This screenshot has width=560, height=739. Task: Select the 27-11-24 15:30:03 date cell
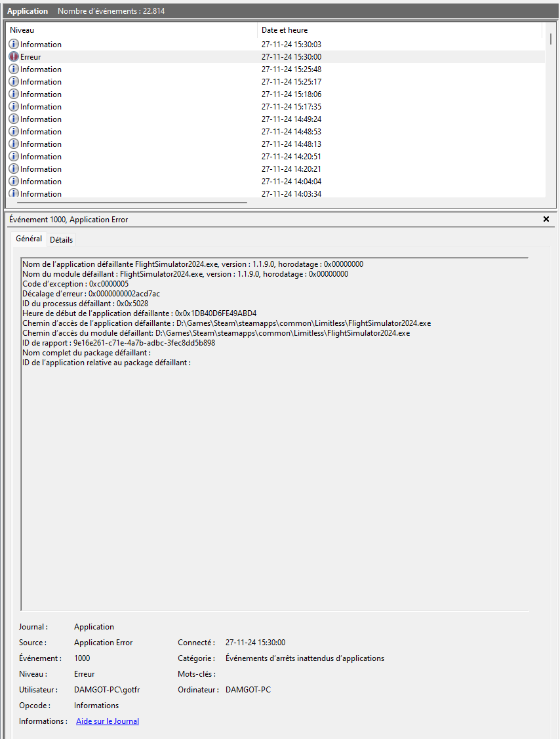[291, 45]
